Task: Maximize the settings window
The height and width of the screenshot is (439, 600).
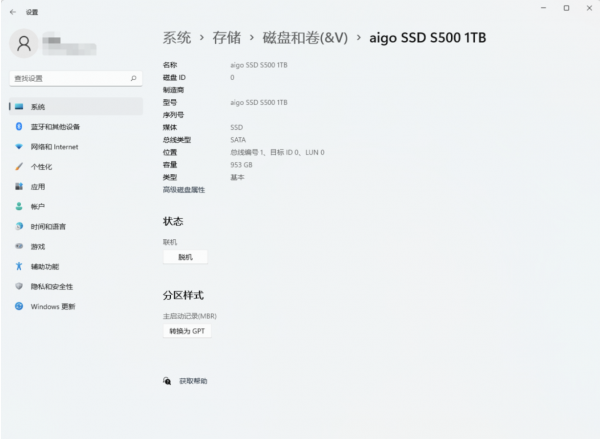Action: (566, 8)
